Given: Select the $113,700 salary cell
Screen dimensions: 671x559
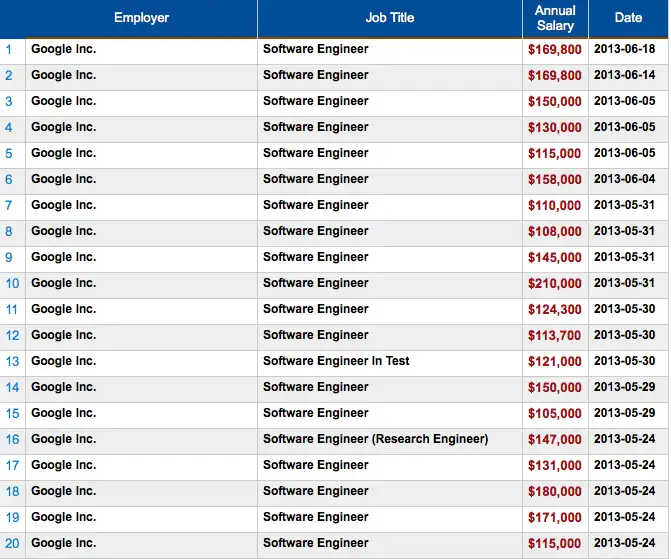Looking at the screenshot, I should [555, 336].
